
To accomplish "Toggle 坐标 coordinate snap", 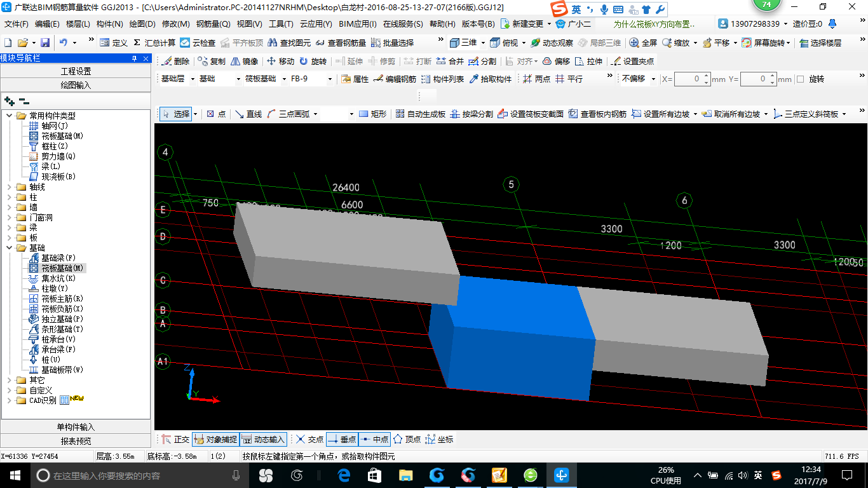I will point(440,439).
